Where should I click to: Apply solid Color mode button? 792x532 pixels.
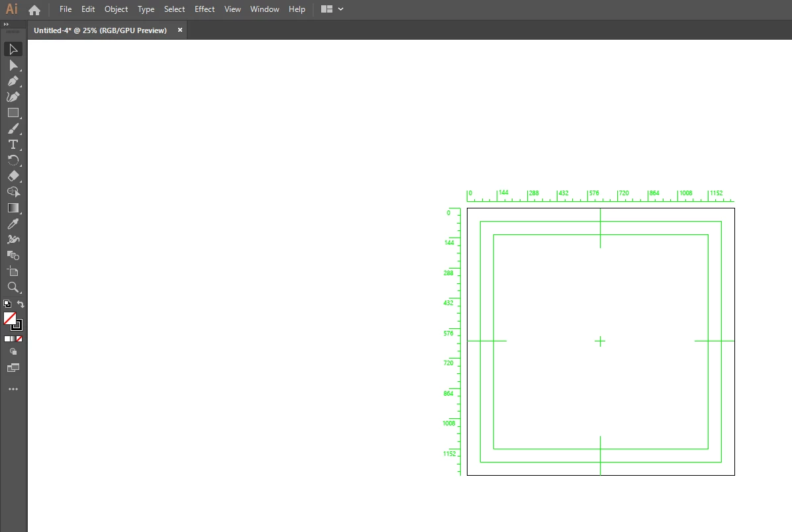[x=7, y=339]
